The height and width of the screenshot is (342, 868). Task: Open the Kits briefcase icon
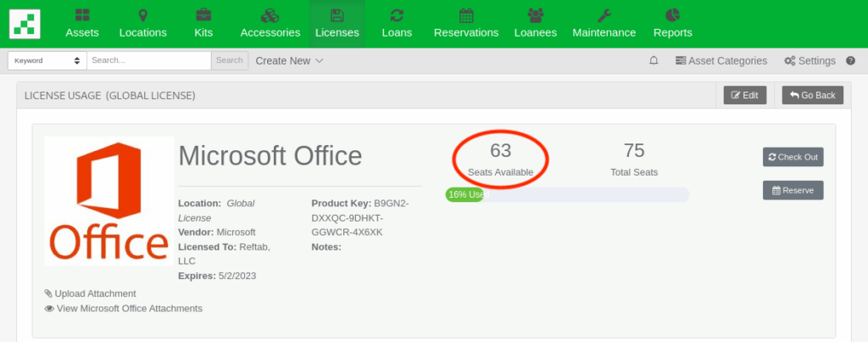pos(203,15)
